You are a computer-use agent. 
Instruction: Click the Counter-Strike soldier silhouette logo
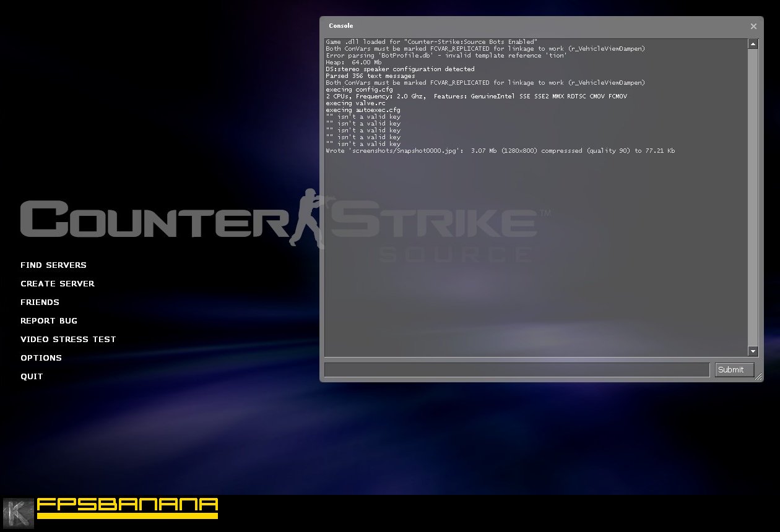coord(311,218)
